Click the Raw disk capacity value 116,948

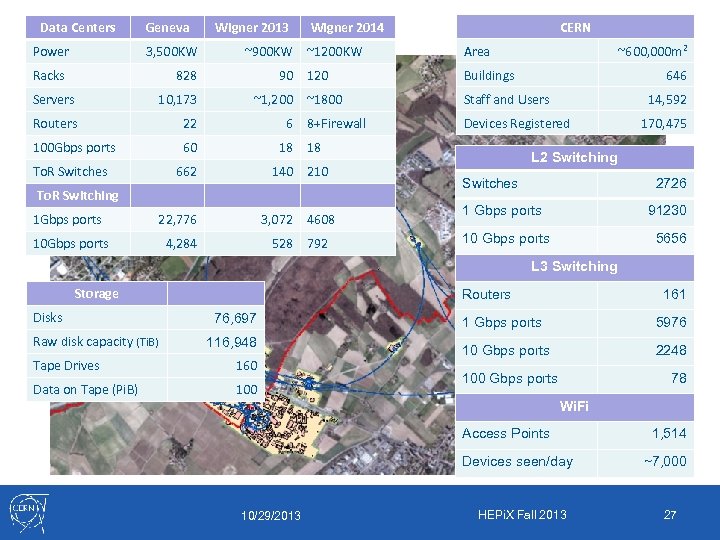(x=231, y=342)
